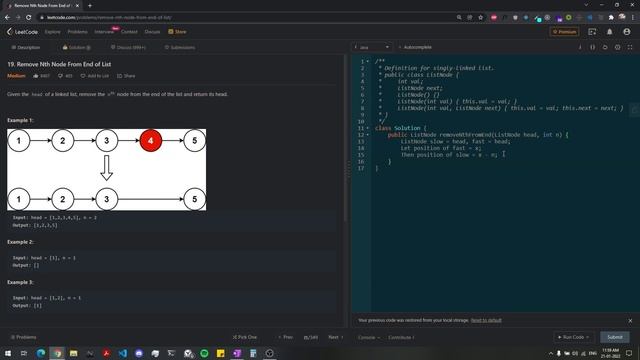Viewport: 640px width, 360px height.
Task: Go to the Prev problem
Action: pos(286,337)
